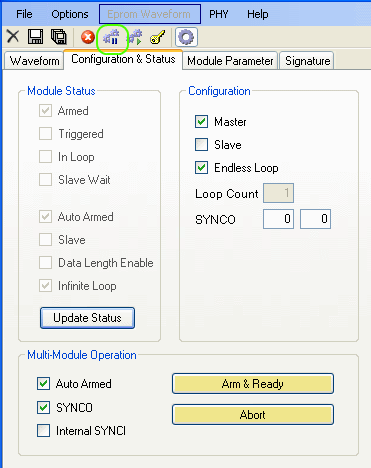
Task: Click the single floppy disk save icon
Action: (35, 36)
